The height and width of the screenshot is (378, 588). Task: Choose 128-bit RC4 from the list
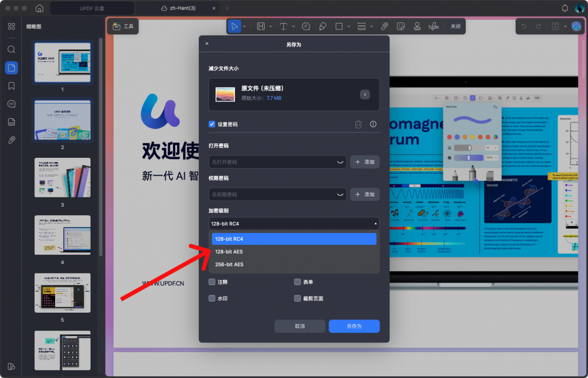294,239
